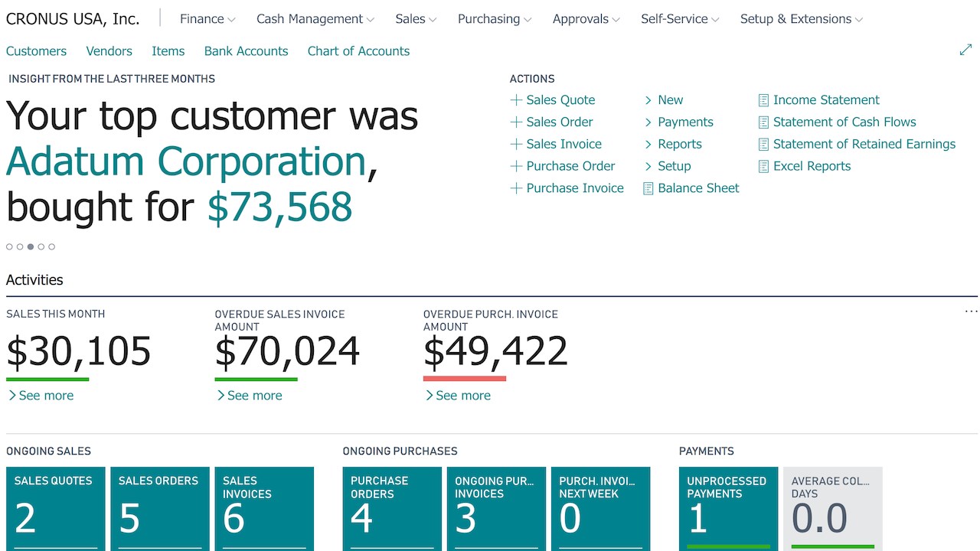Open the Activities more options ellipsis
Image resolution: width=980 pixels, height=551 pixels.
(x=971, y=311)
